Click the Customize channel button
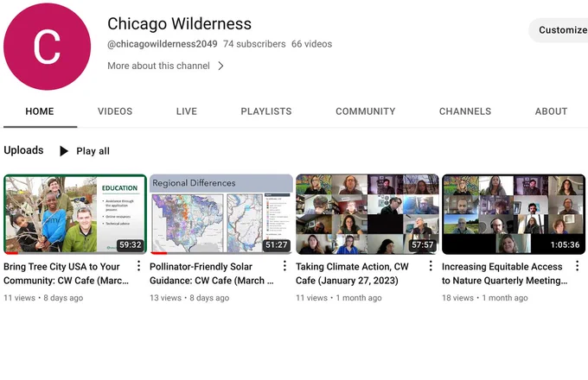588x380 pixels. [559, 30]
